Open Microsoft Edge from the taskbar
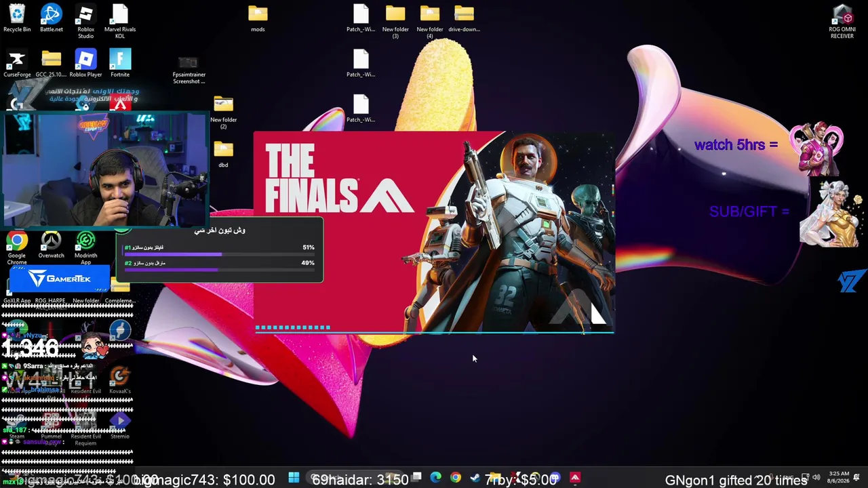868x488 pixels. click(x=435, y=479)
